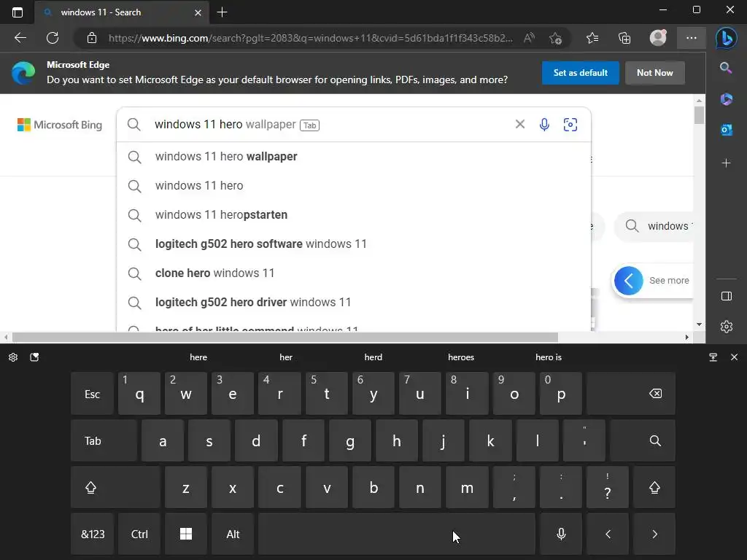Open the keyboard clipboard/emoji panel icon
The width and height of the screenshot is (747, 560).
(x=34, y=357)
